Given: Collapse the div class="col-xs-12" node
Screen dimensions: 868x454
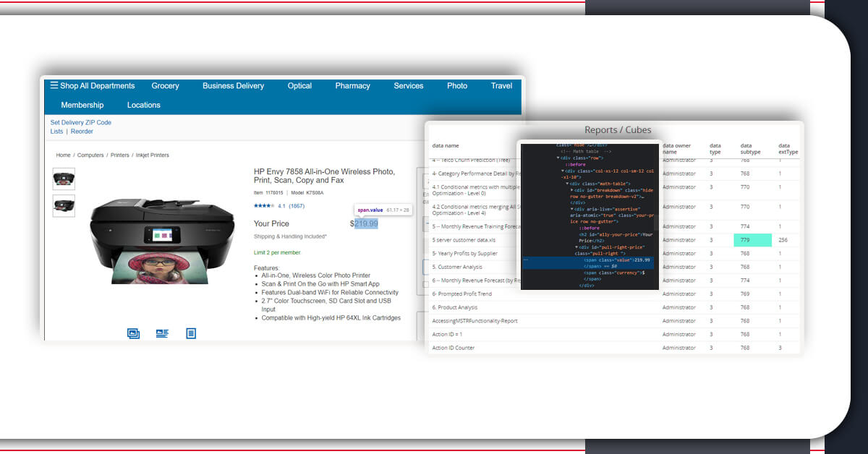Looking at the screenshot, I should point(563,171).
